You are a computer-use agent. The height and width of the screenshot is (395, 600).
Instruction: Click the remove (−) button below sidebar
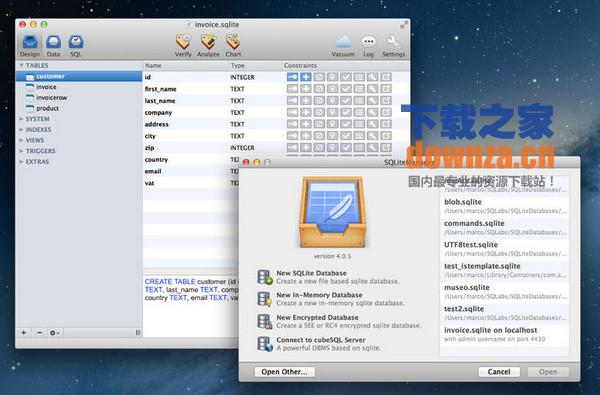coord(39,333)
